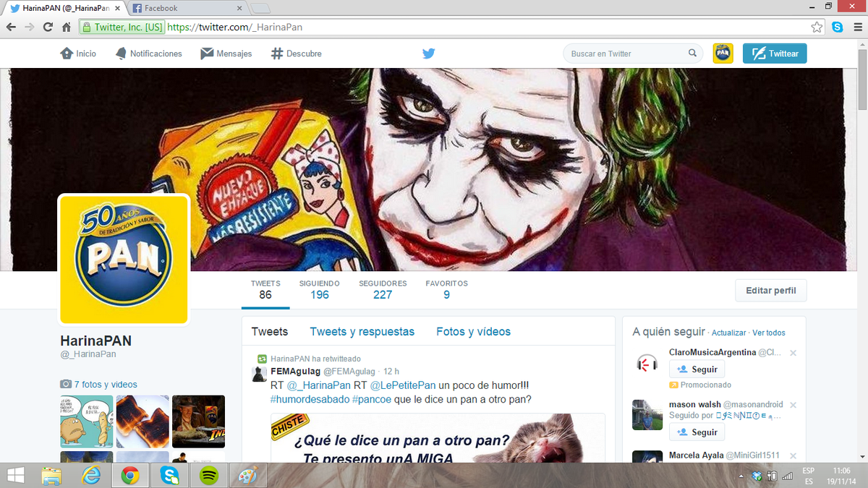Screen dimensions: 868x488
Task: Open File Explorer from the taskbar
Action: (x=51, y=476)
